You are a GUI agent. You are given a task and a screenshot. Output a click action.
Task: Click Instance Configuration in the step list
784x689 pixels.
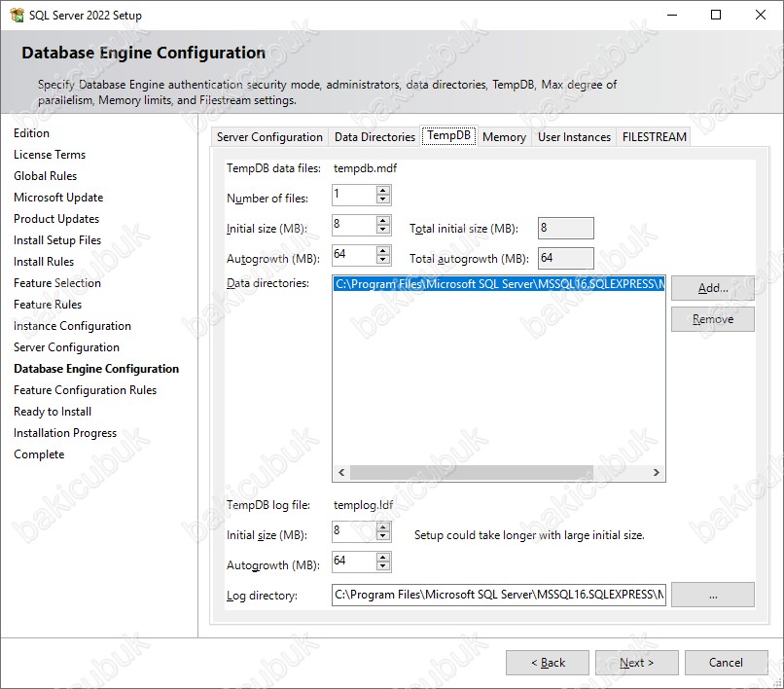pos(72,326)
